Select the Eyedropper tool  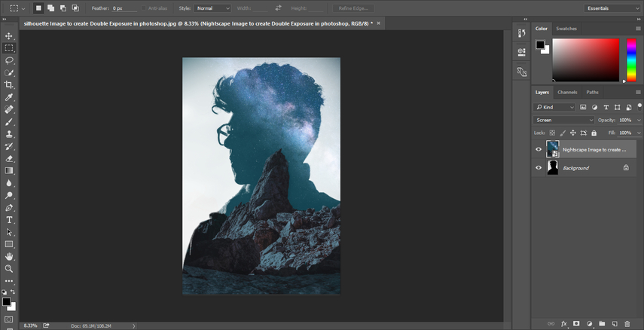[8, 97]
